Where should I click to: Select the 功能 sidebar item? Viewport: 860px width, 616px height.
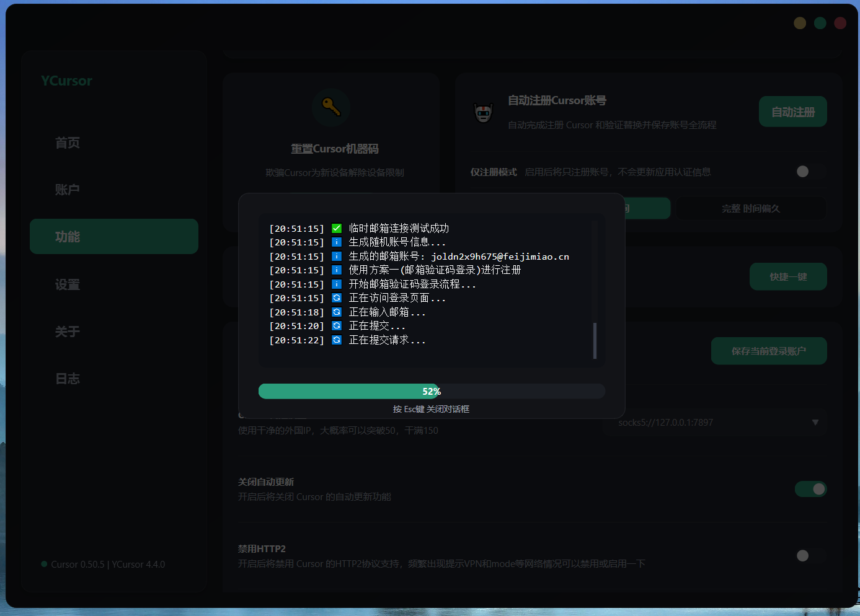pos(114,237)
